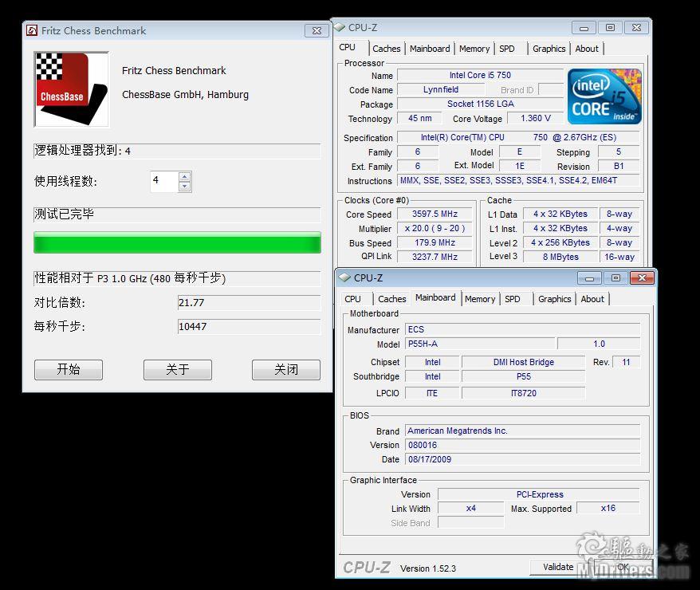700x590 pixels.
Task: Click the OK button in lower CPU-Z window
Action: click(623, 567)
